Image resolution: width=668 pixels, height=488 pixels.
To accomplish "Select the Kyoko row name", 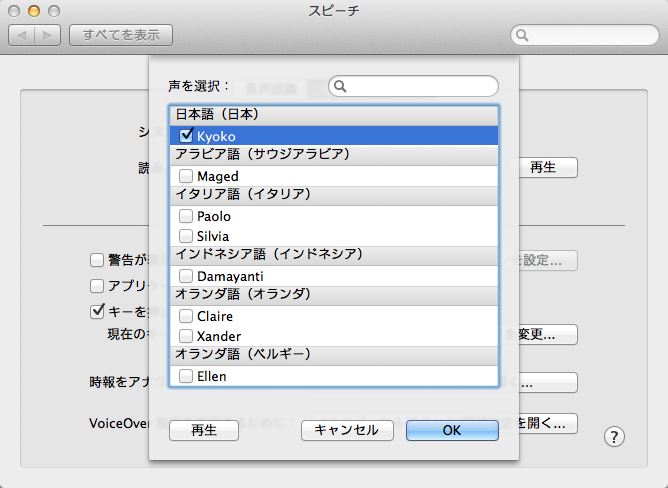I will [216, 136].
